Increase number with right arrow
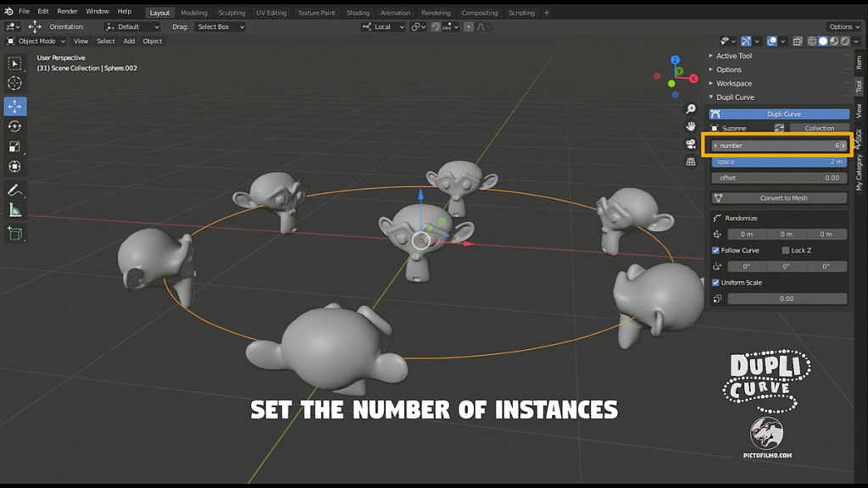Viewport: 868px width, 488px height. coord(843,146)
